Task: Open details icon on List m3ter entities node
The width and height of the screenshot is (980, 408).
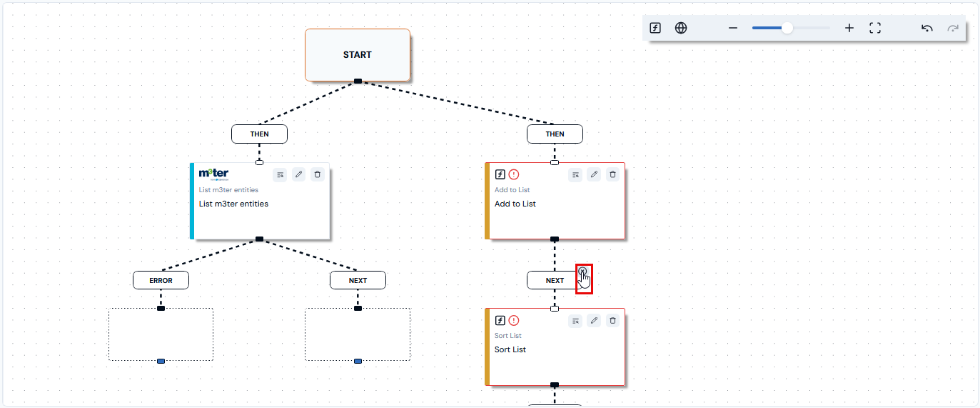Action: pos(280,174)
